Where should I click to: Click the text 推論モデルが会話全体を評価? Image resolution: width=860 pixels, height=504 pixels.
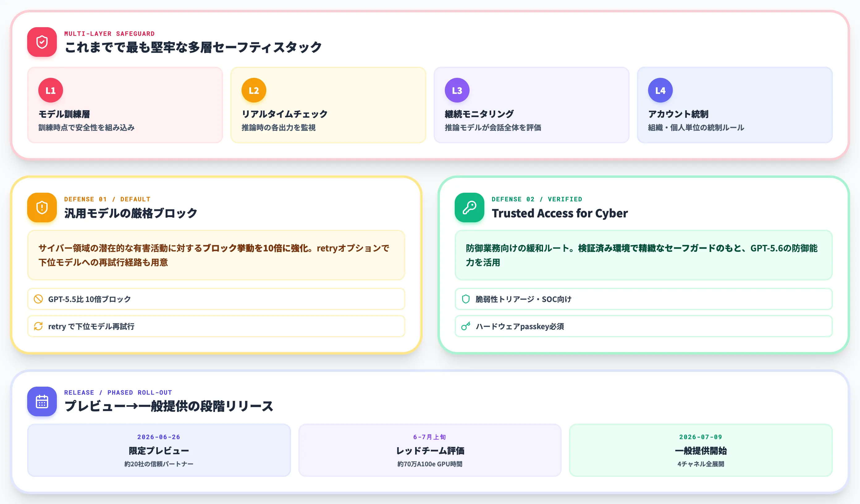(x=493, y=128)
